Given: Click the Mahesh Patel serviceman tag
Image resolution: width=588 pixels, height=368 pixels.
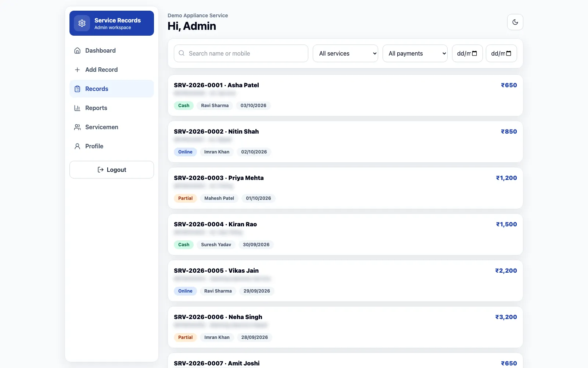Looking at the screenshot, I should pos(219,198).
